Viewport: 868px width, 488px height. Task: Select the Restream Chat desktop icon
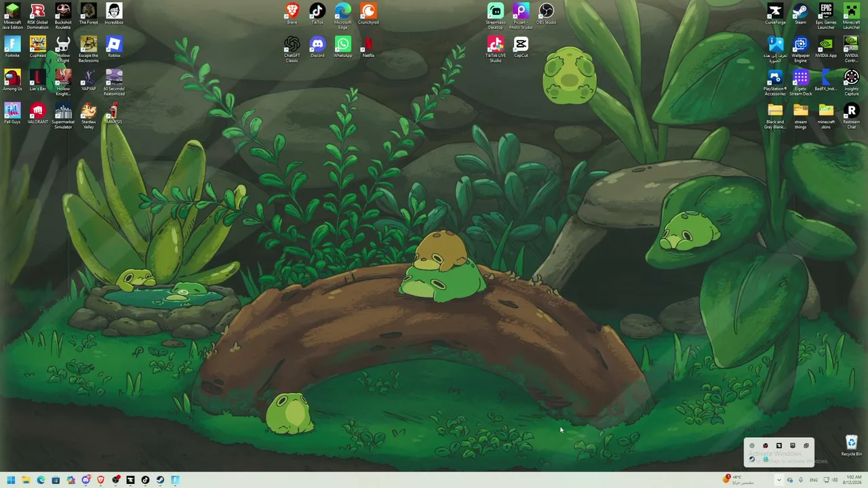[x=852, y=116]
